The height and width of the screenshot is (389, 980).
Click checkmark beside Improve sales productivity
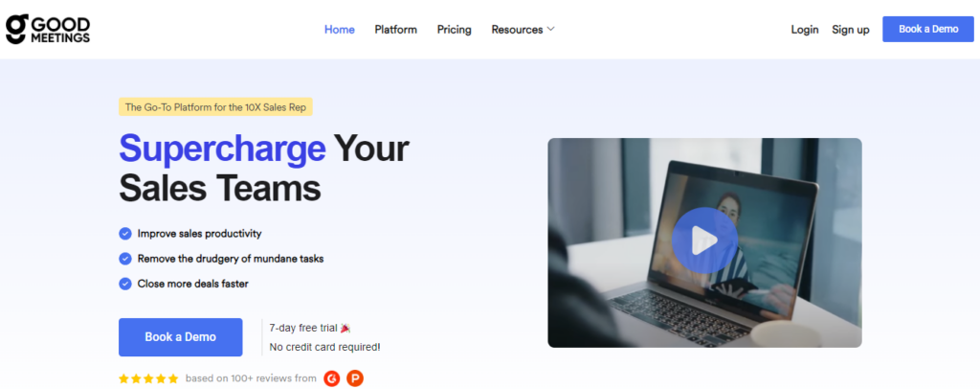125,234
